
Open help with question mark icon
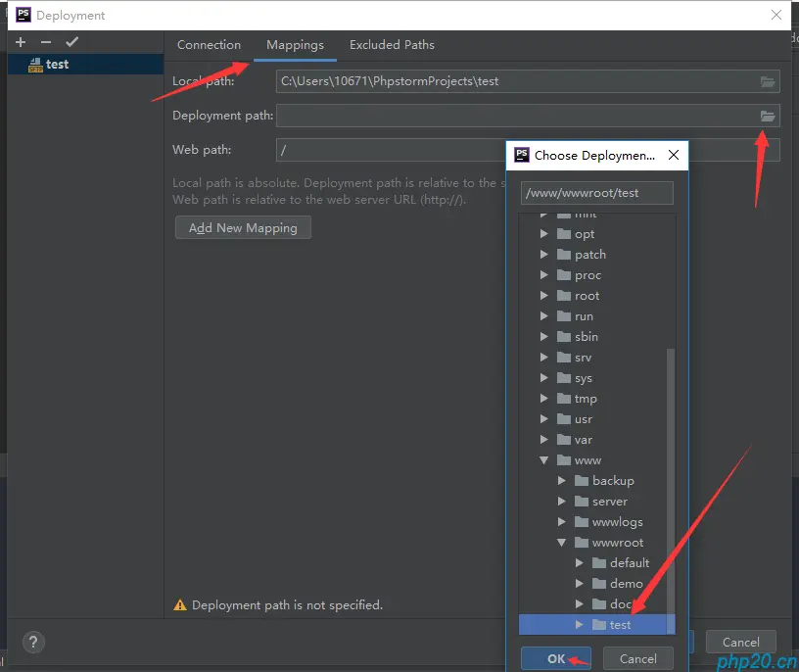pyautogui.click(x=33, y=643)
